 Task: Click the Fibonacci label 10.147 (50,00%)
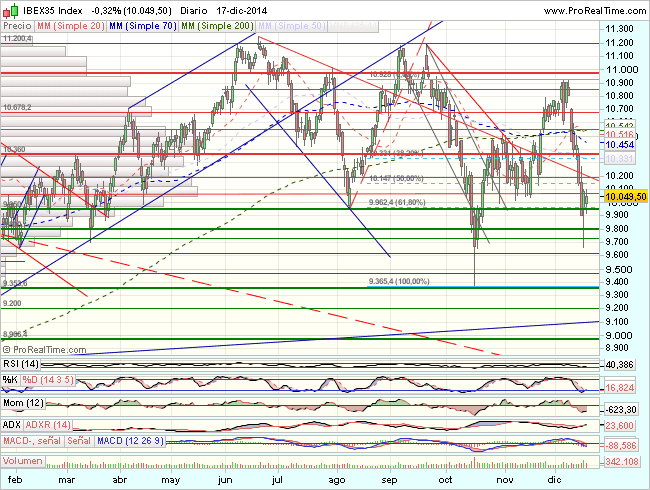[x=396, y=178]
